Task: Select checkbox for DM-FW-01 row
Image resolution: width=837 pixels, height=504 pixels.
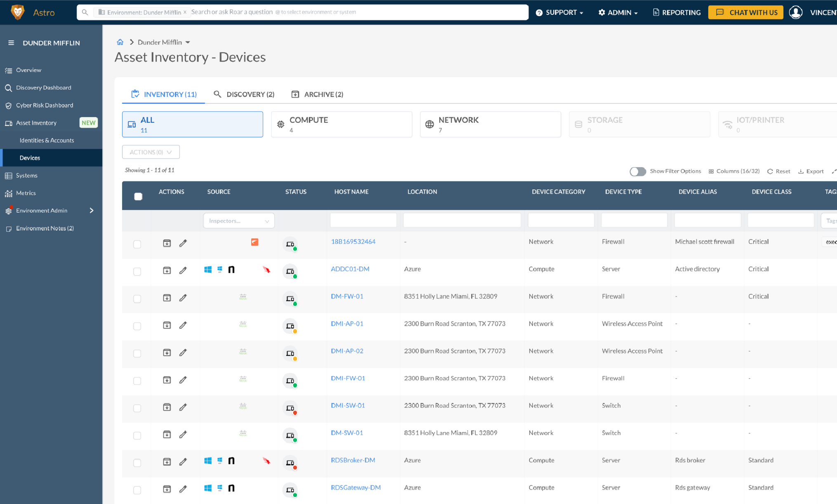Action: 137,299
